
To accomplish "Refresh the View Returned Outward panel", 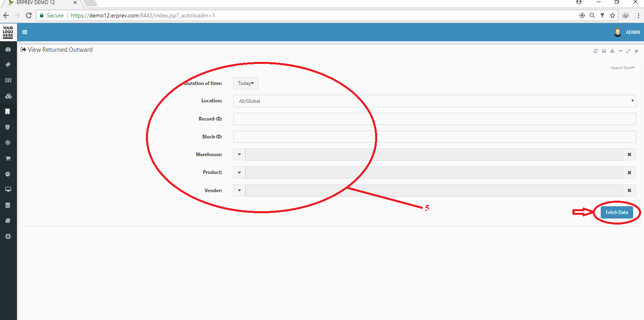I will click(x=595, y=51).
